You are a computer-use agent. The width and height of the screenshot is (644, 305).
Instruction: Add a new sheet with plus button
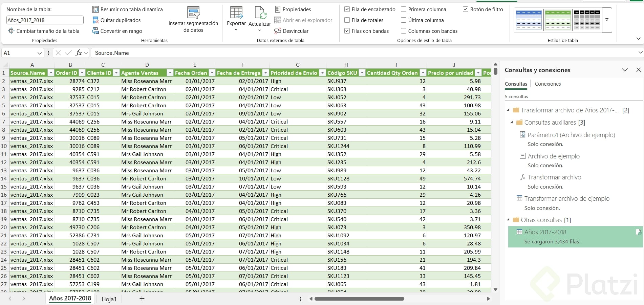click(x=142, y=299)
